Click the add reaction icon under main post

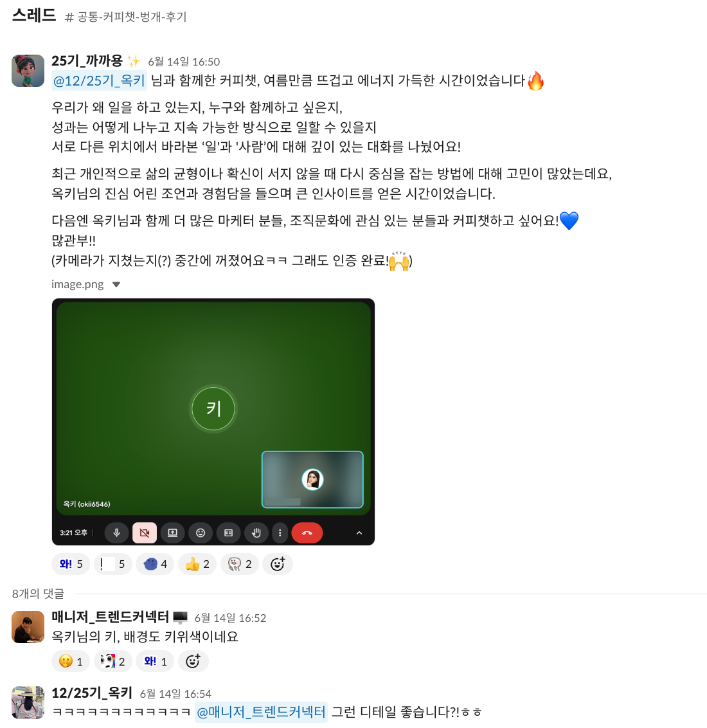[278, 564]
